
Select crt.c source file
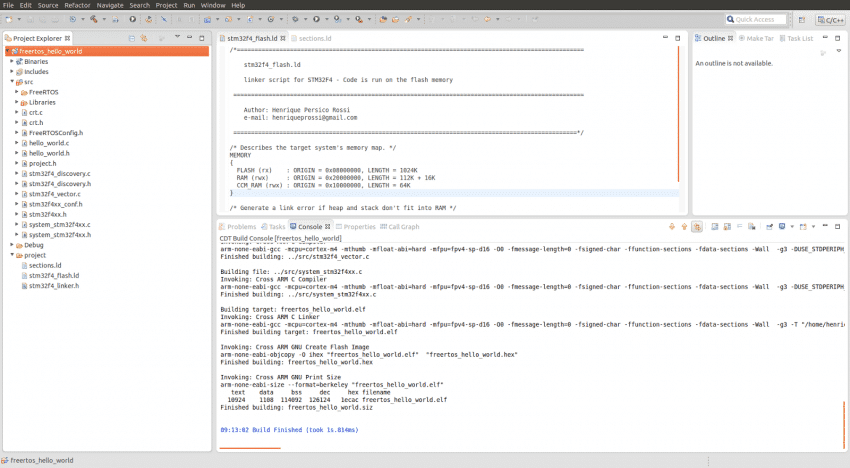click(36, 113)
